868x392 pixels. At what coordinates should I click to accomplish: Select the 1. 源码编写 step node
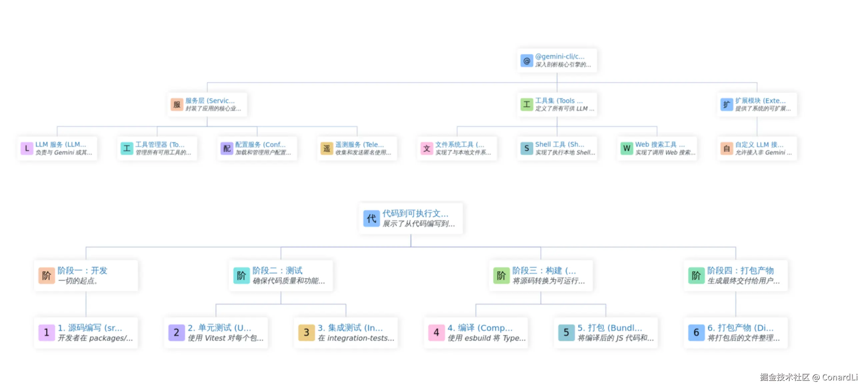[x=86, y=333]
